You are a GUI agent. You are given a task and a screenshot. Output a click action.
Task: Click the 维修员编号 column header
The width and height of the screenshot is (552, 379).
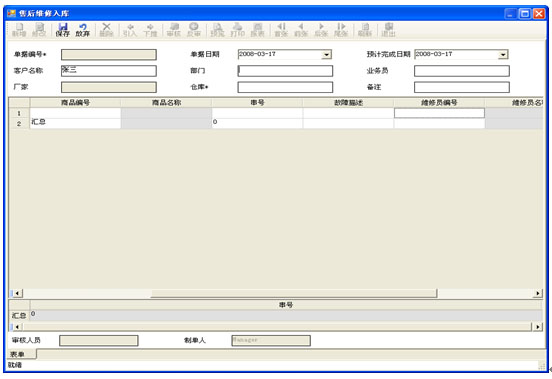click(x=439, y=103)
